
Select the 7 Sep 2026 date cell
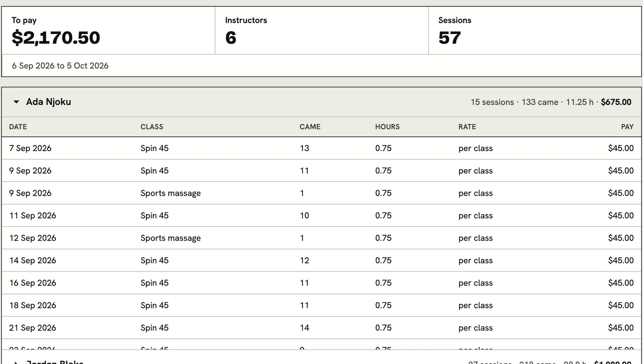click(30, 148)
